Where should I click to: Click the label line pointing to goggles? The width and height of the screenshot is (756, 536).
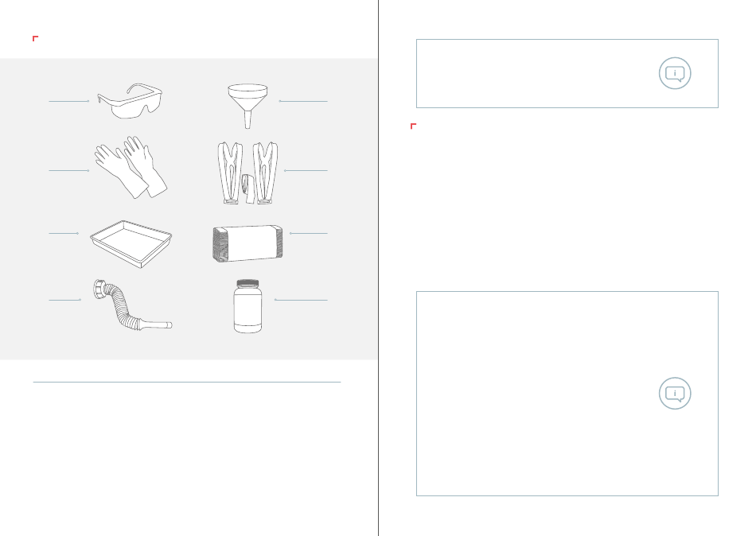point(69,101)
